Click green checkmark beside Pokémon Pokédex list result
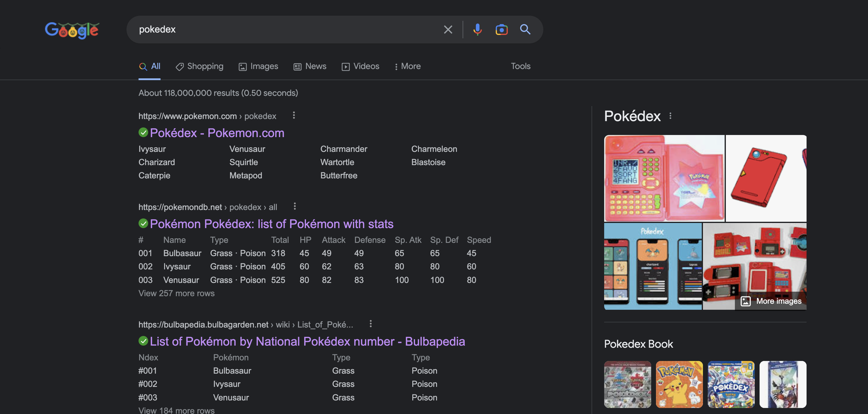This screenshot has height=414, width=868. [x=143, y=223]
